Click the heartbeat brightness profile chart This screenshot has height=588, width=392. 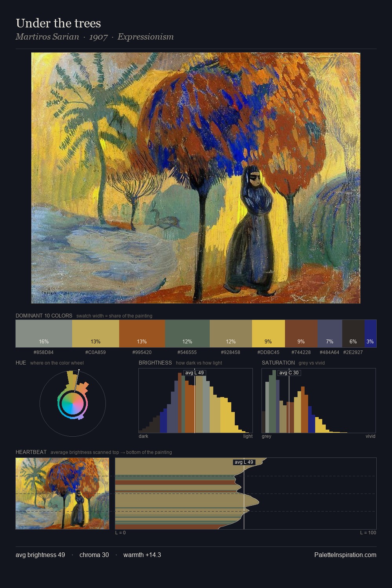(246, 494)
